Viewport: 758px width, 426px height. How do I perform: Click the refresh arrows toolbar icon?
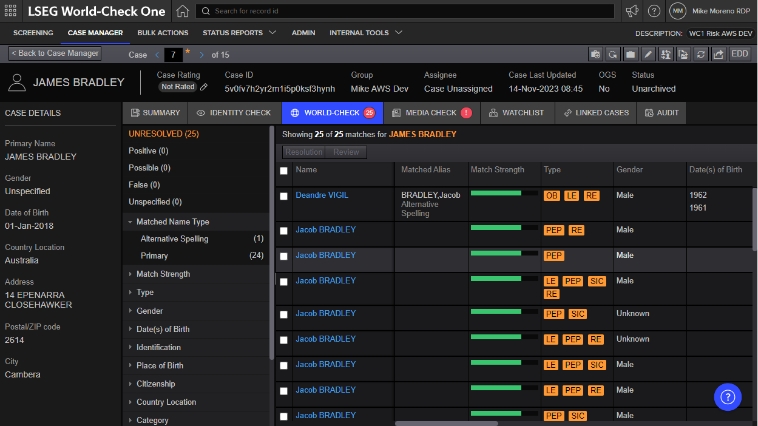(701, 54)
